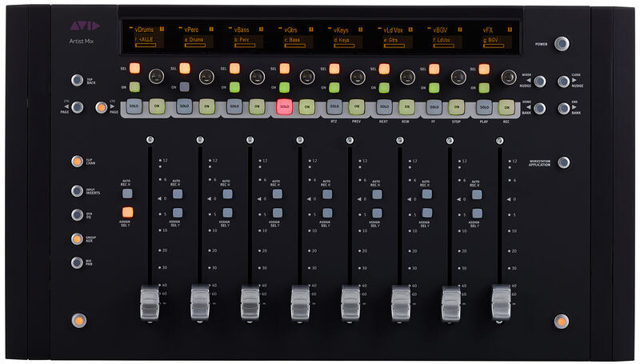Click the SOLO button labeled FF beneath
The image size is (640, 364).
tap(434, 107)
